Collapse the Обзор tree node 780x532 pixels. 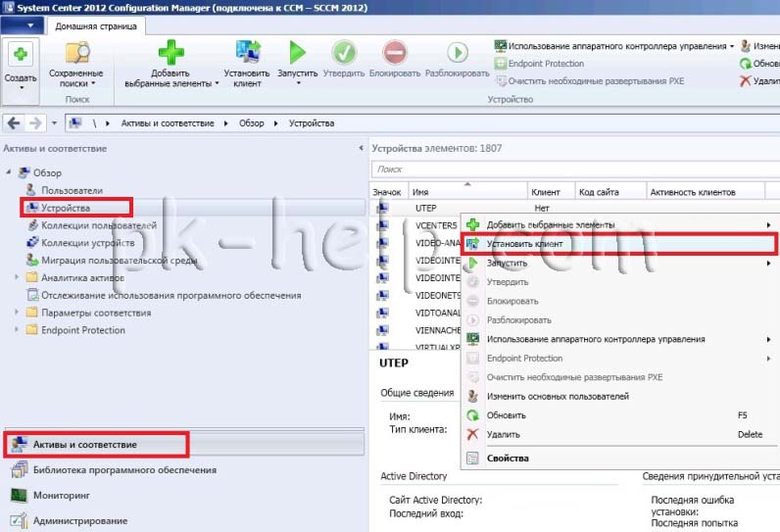9,172
